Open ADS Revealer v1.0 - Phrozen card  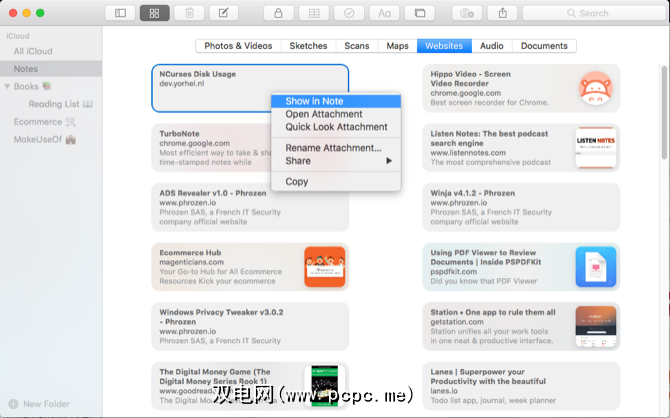pos(250,207)
